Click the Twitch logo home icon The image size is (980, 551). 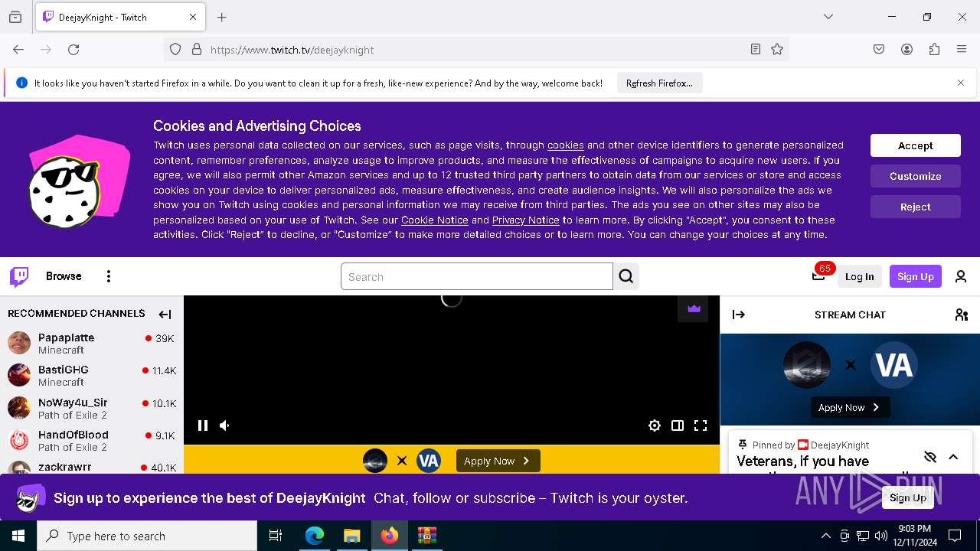19,276
